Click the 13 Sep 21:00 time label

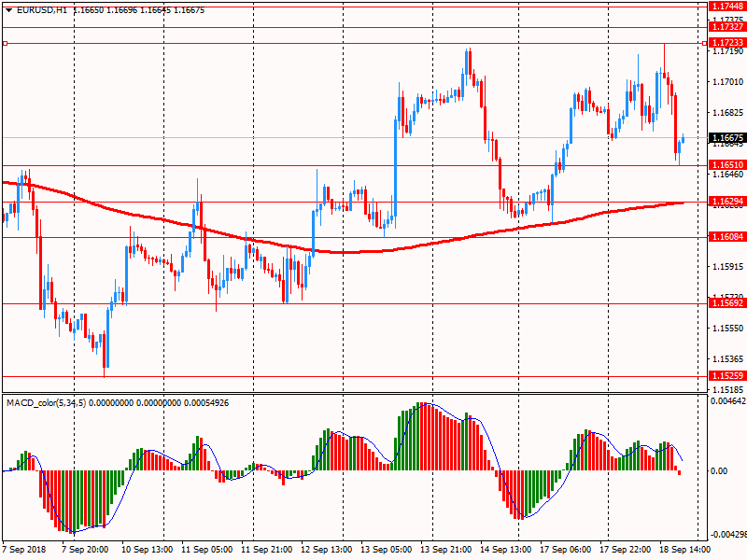(x=446, y=549)
